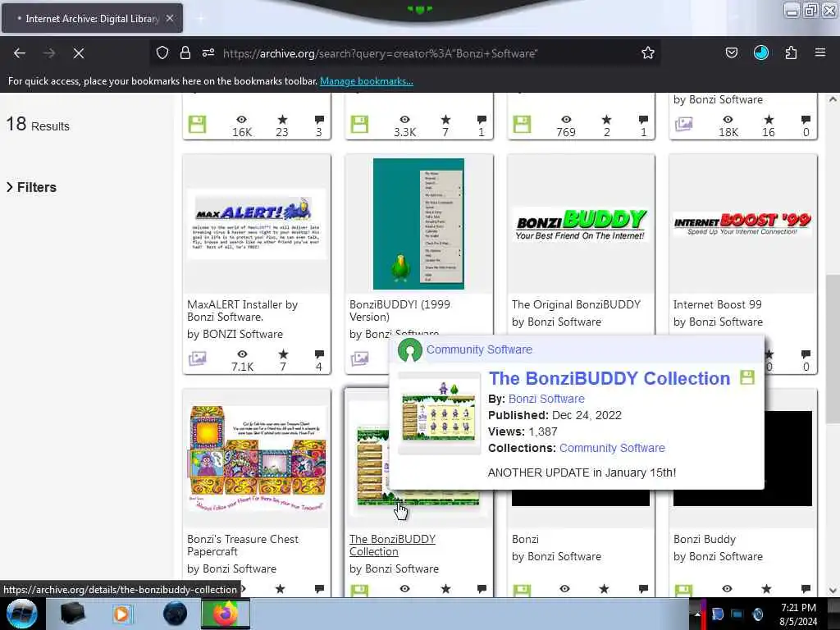Open the Extensions puzzle icon
This screenshot has width=840, height=630.
point(791,52)
